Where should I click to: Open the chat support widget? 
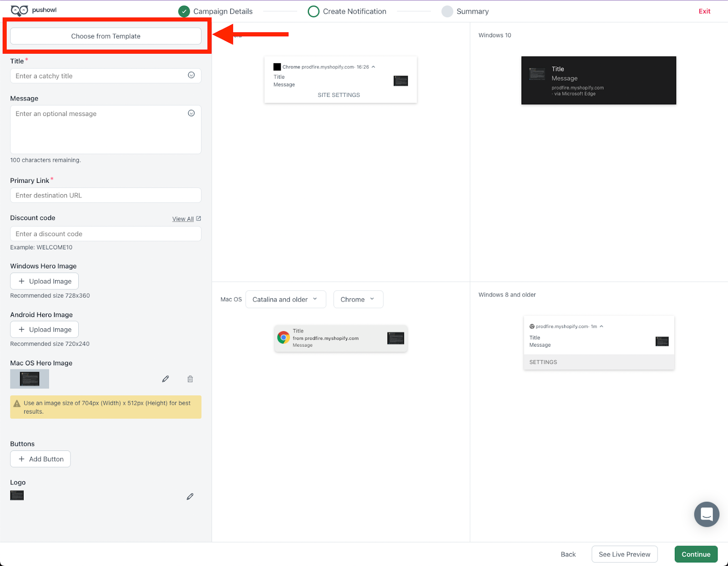click(706, 514)
